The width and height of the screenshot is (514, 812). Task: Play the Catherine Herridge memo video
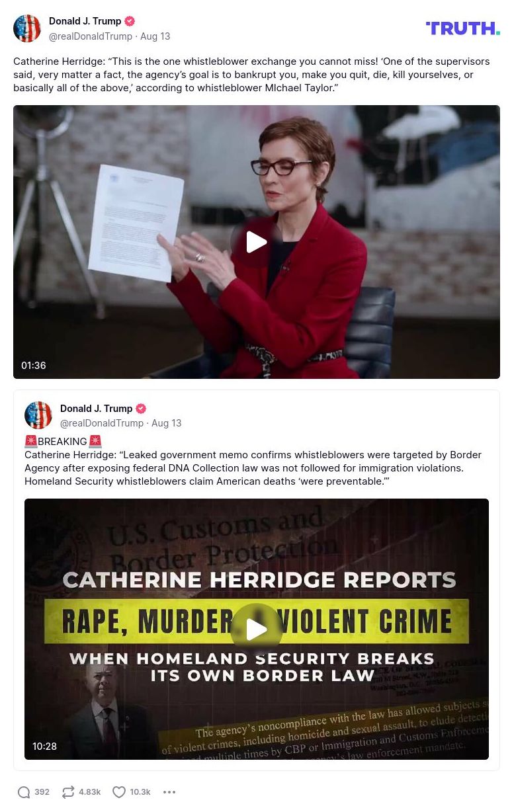[257, 242]
